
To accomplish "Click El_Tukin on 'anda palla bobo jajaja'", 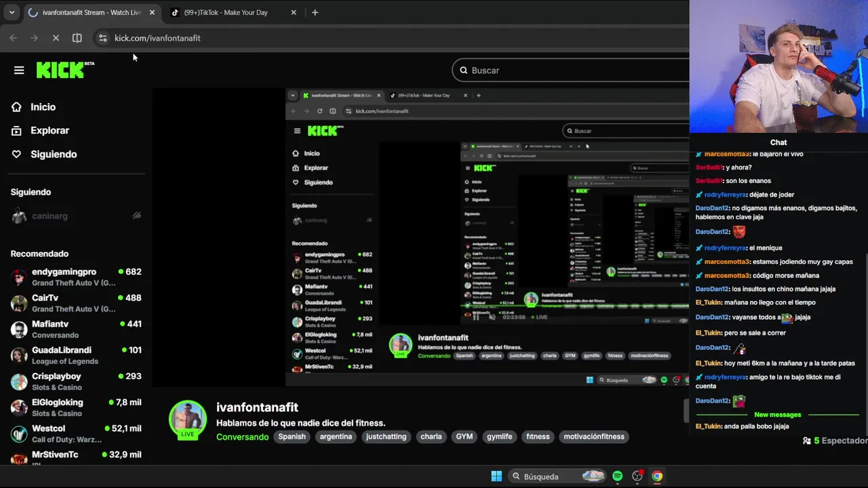I will pyautogui.click(x=708, y=426).
